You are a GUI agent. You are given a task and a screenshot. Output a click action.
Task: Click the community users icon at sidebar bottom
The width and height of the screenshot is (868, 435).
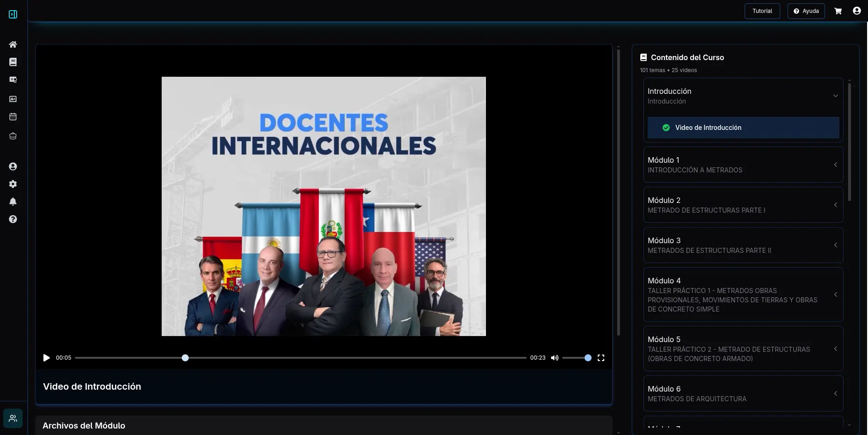coord(13,418)
